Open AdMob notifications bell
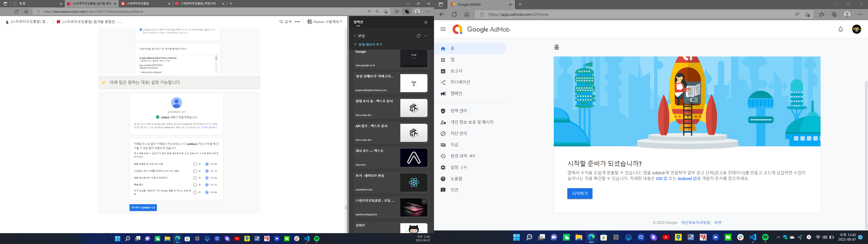 click(840, 29)
